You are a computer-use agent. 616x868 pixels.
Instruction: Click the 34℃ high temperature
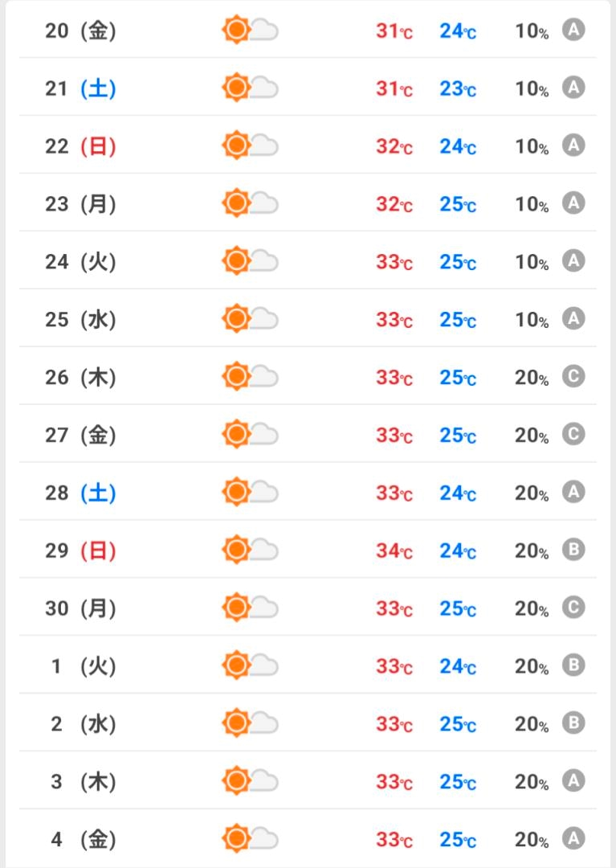click(x=394, y=551)
